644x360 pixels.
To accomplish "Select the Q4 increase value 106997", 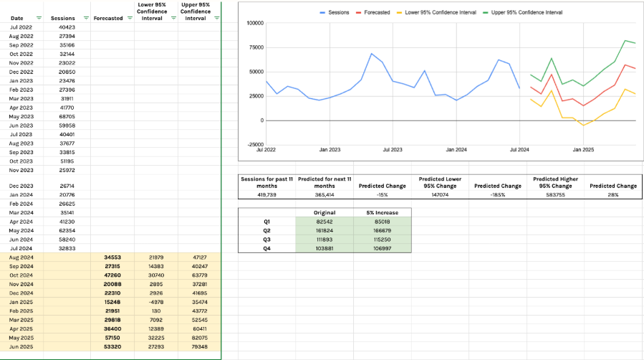I will (x=383, y=248).
